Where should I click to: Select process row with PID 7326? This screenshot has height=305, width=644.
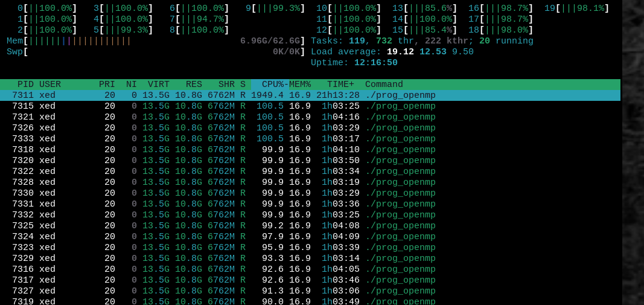coord(310,128)
